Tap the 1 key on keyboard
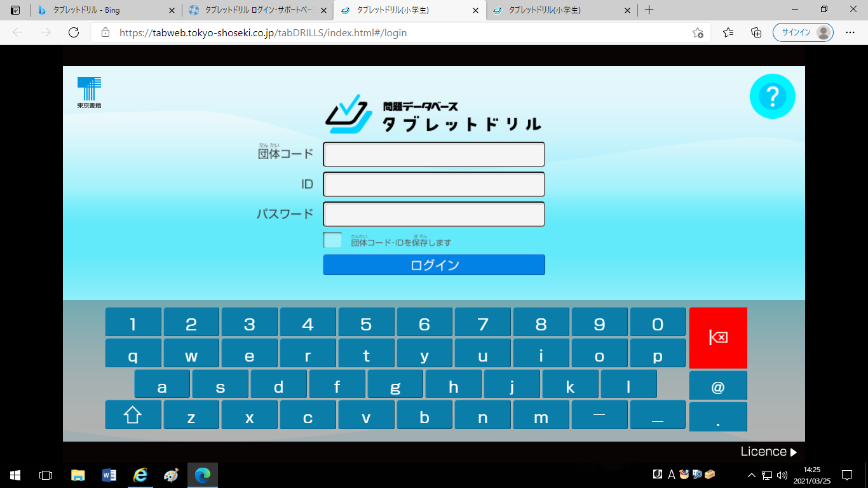868x488 pixels. [x=133, y=322]
